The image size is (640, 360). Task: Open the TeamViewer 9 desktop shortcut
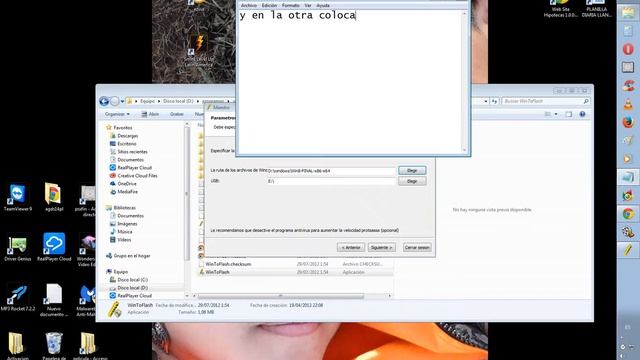pos(18,198)
